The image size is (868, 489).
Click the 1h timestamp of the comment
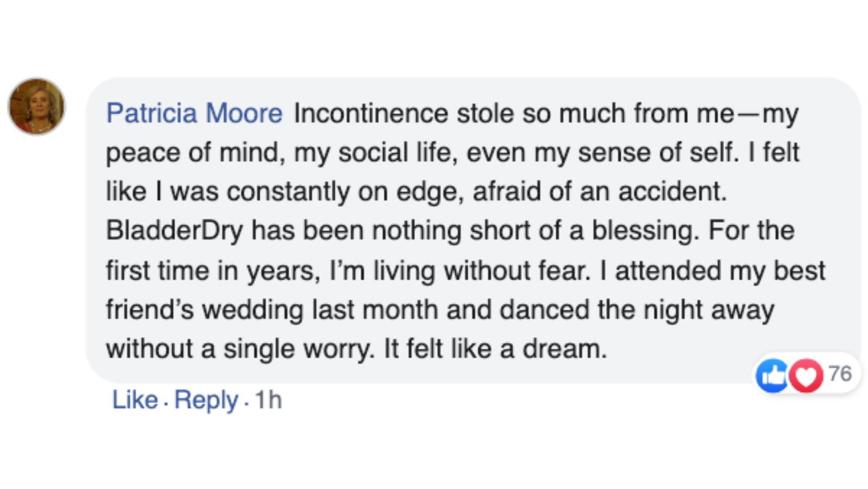[x=268, y=400]
